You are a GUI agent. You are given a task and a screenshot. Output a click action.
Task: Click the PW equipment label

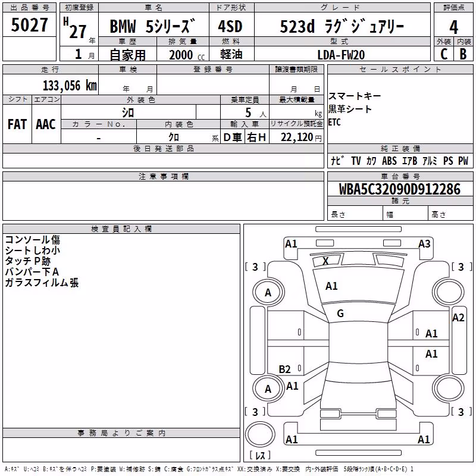tap(464, 161)
